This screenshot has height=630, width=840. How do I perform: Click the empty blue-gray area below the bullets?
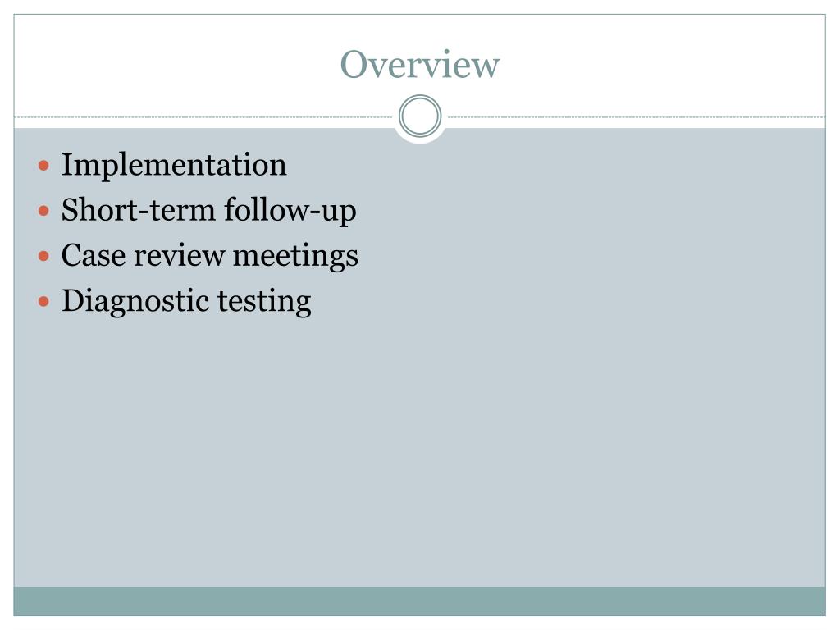pos(419,450)
